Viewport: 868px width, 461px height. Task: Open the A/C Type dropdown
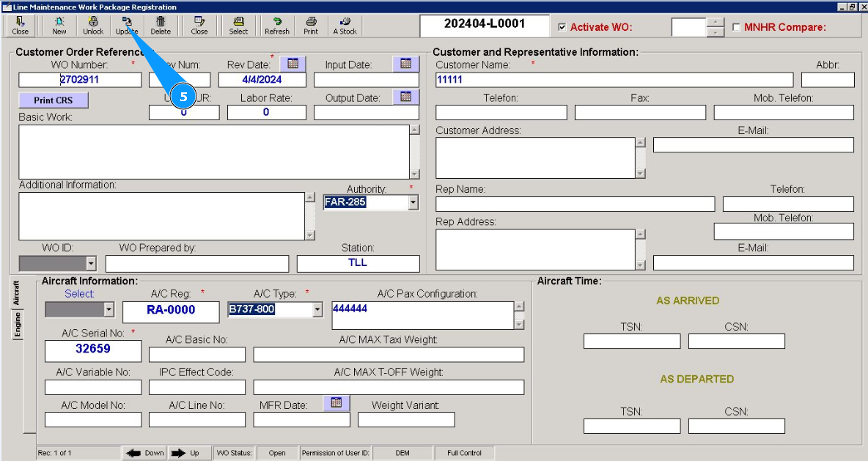tap(317, 310)
